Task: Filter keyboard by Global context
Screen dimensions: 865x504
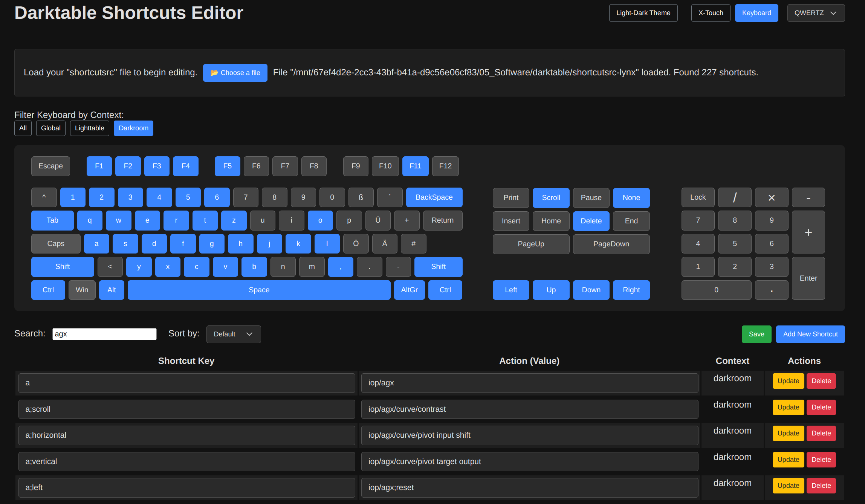Action: click(50, 128)
